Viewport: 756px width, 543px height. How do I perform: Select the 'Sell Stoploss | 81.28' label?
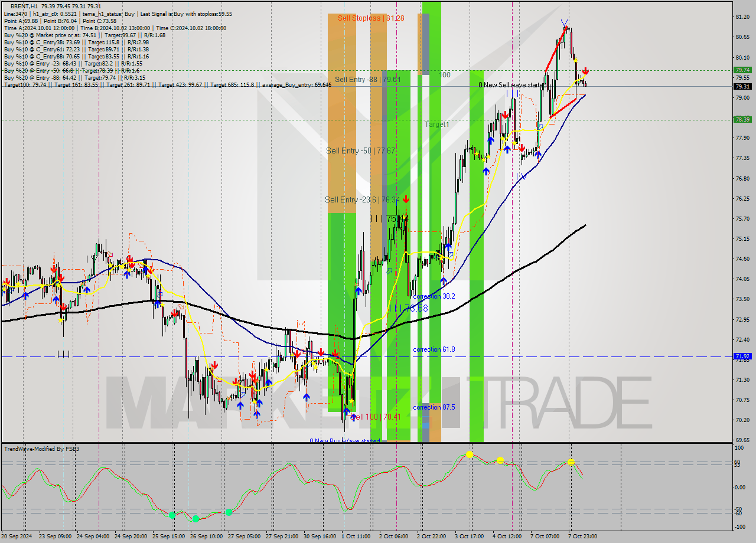click(x=371, y=18)
